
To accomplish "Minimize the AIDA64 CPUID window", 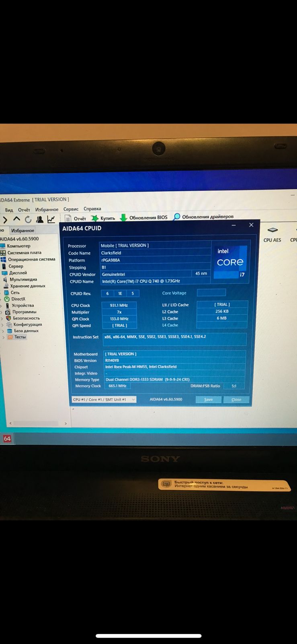I will (234, 225).
